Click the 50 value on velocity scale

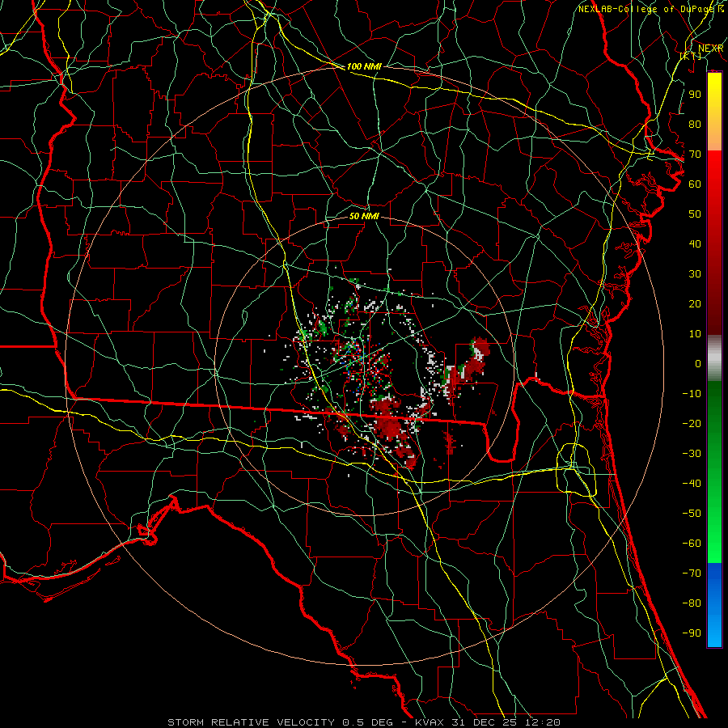point(695,214)
